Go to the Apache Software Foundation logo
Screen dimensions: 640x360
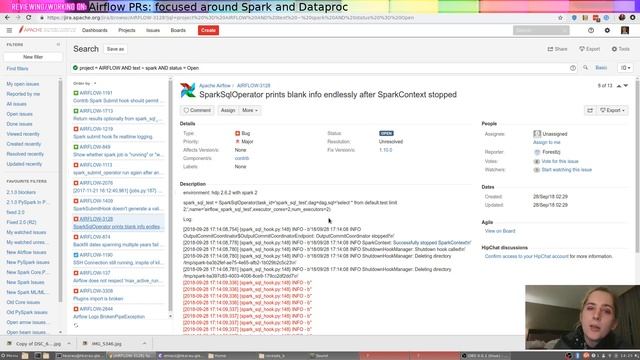coord(47,30)
